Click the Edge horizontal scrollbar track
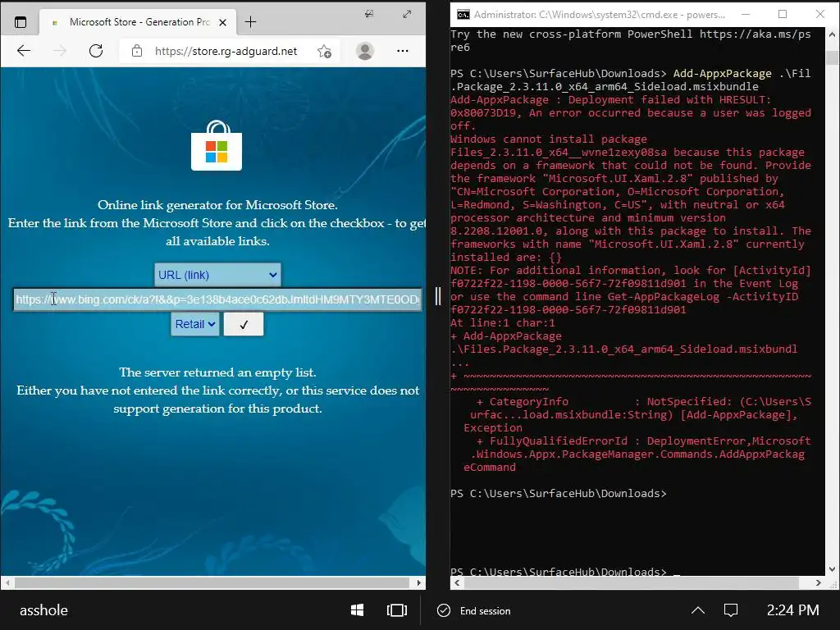This screenshot has height=630, width=840. [x=212, y=583]
